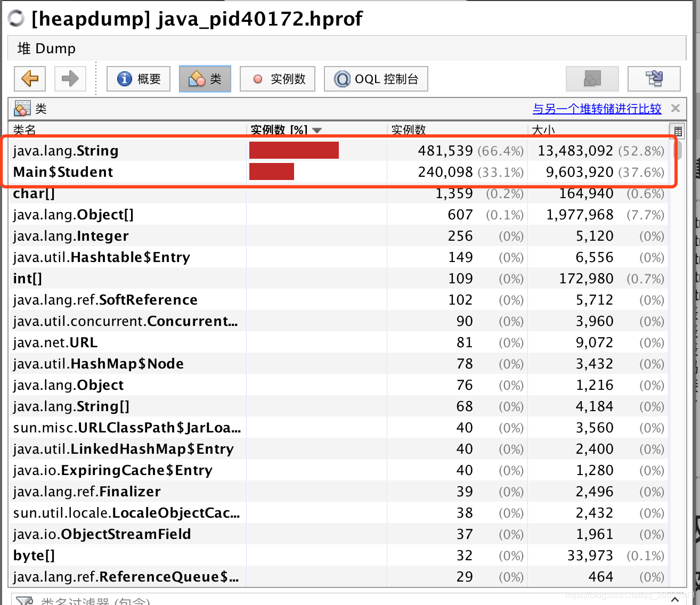Select the java.lang.String[] row
Viewport: 700px width, 605px height.
pos(338,406)
